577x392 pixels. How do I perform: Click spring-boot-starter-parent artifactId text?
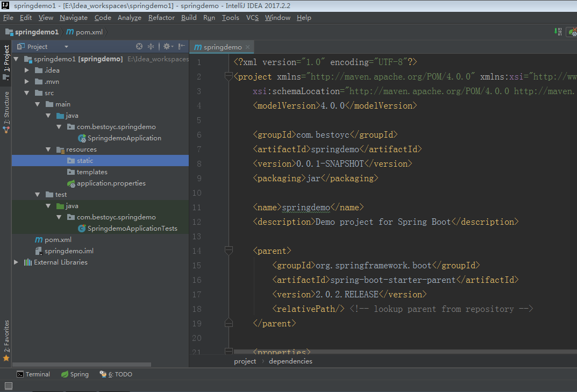(x=393, y=280)
